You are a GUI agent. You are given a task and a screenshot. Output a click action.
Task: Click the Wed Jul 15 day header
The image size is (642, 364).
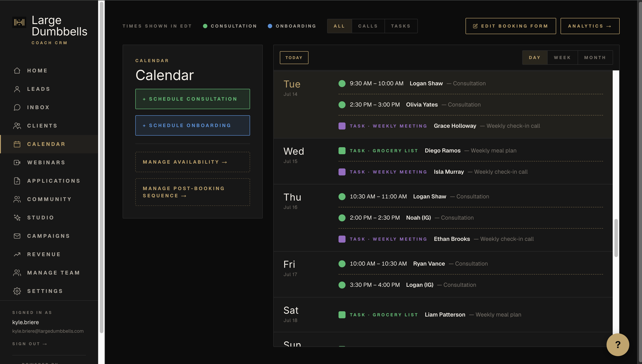click(294, 155)
